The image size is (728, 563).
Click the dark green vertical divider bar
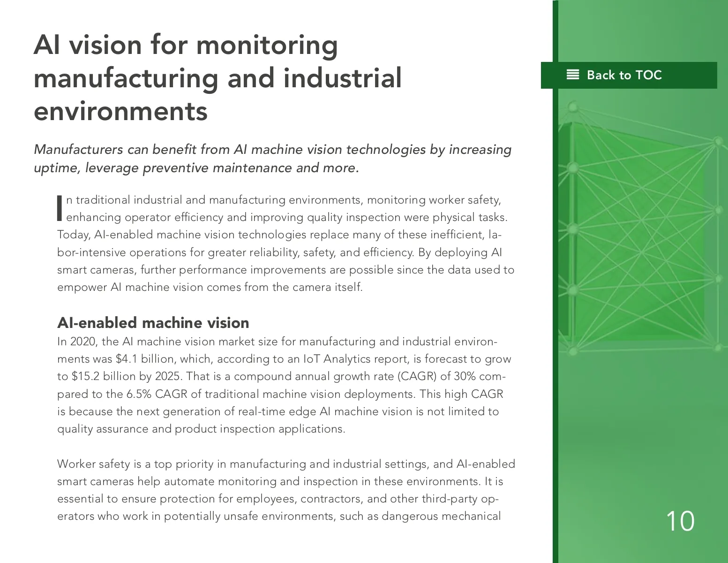(x=555, y=328)
